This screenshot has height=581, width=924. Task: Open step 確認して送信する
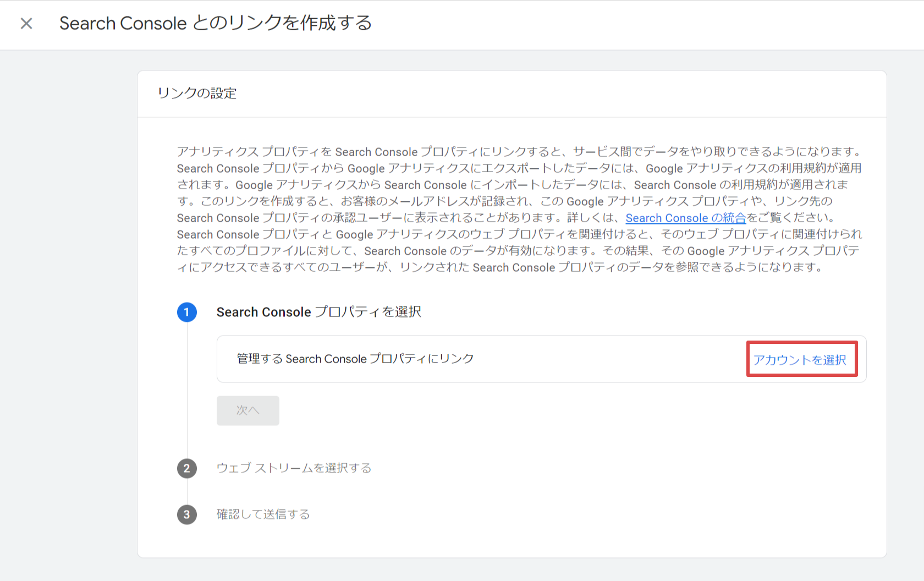coord(263,514)
